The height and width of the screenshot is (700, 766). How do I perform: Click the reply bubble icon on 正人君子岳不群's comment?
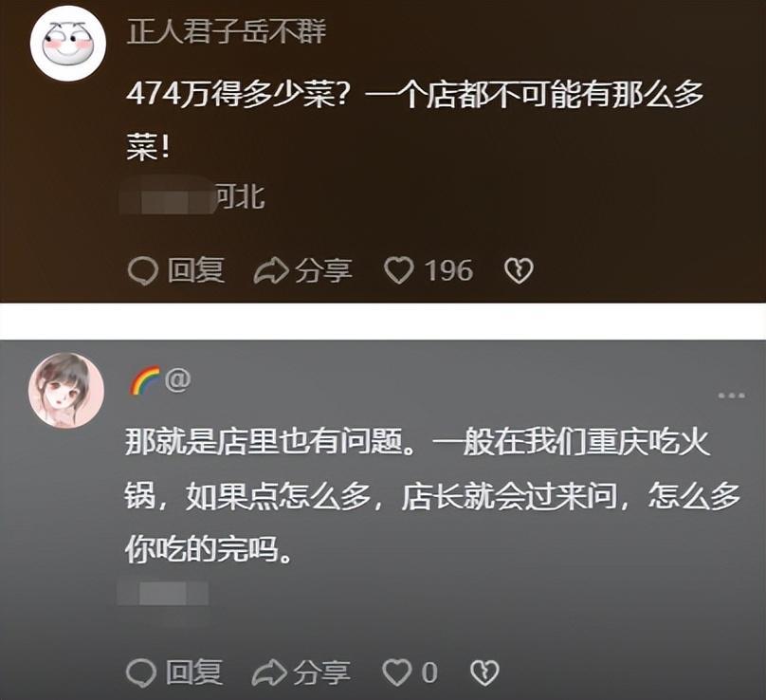[x=142, y=271]
